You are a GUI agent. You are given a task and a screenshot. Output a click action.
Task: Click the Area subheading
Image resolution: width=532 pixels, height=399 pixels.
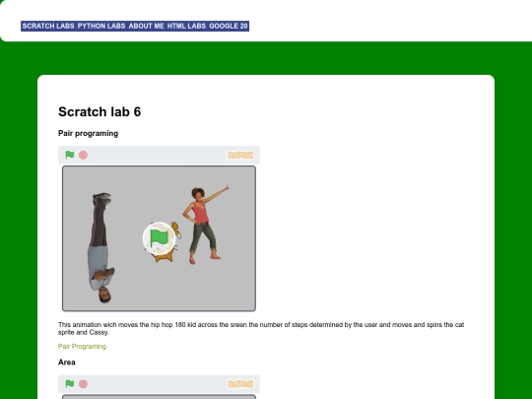tap(67, 363)
